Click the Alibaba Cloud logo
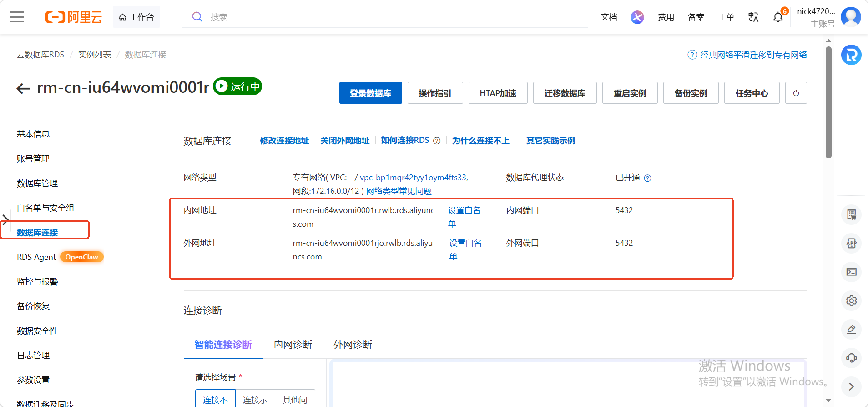Viewport: 868px width, 407px height. pos(74,17)
